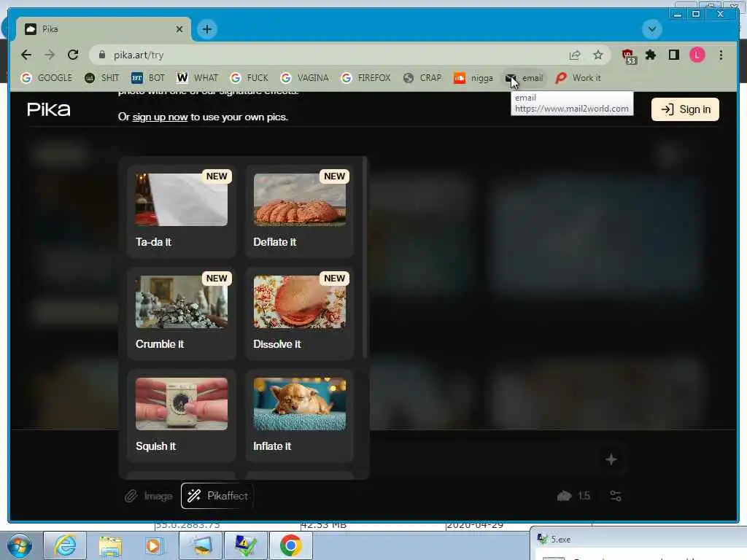The image size is (747, 560).
Task: Bookmark this page with the star icon
Action: click(x=598, y=55)
